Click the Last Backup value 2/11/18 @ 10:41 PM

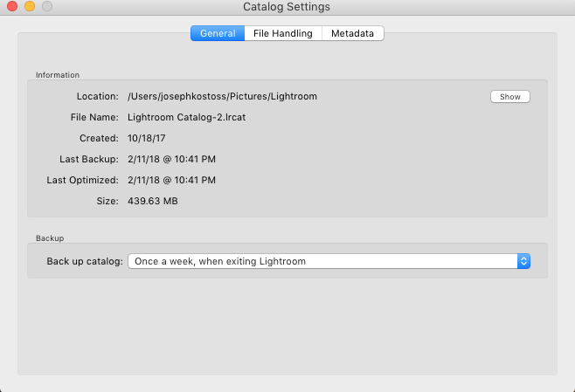point(171,159)
